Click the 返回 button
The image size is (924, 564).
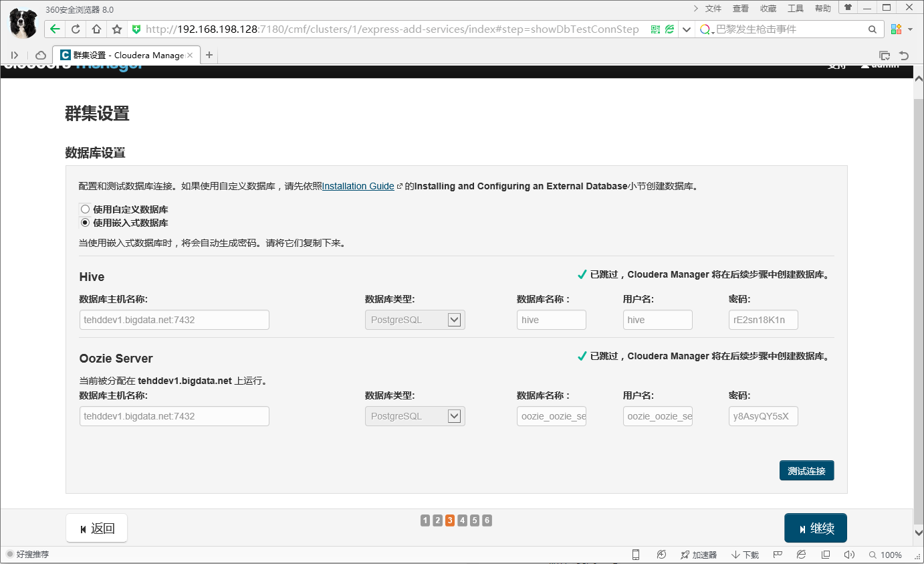97,529
